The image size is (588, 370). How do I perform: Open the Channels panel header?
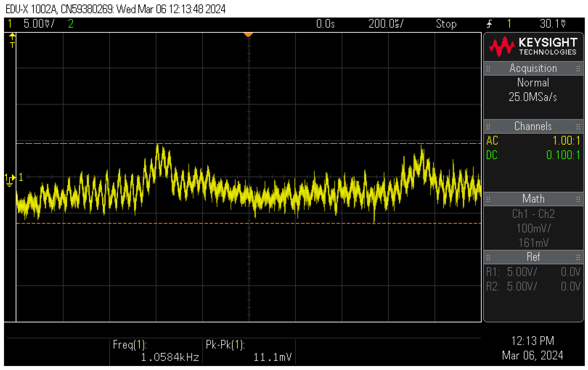(x=533, y=127)
